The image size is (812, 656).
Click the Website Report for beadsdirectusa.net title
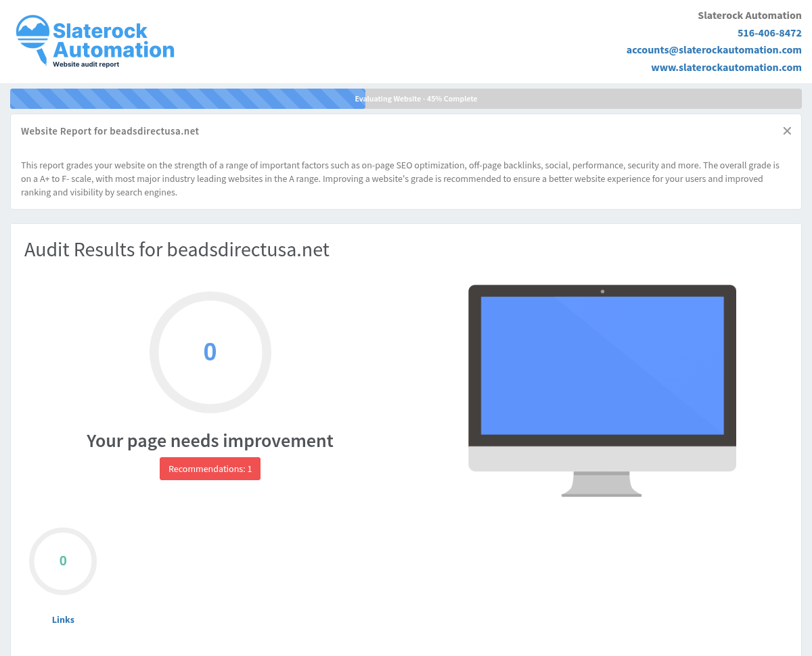110,131
